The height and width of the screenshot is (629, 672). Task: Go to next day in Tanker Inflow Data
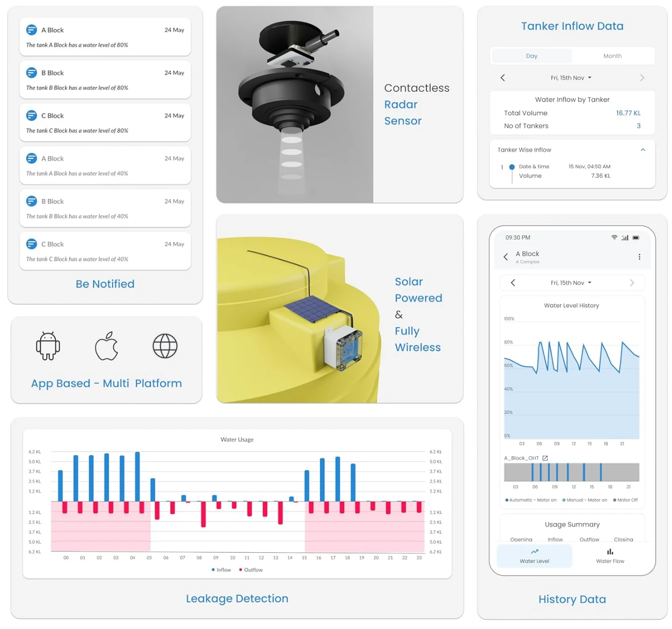[642, 78]
